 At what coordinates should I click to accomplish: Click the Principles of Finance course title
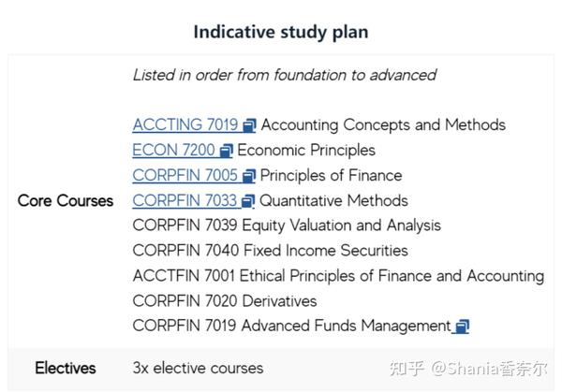(x=331, y=175)
